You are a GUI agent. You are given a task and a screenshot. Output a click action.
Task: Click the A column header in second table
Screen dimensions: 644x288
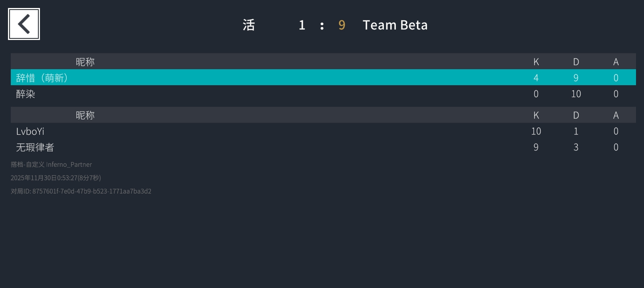point(616,115)
